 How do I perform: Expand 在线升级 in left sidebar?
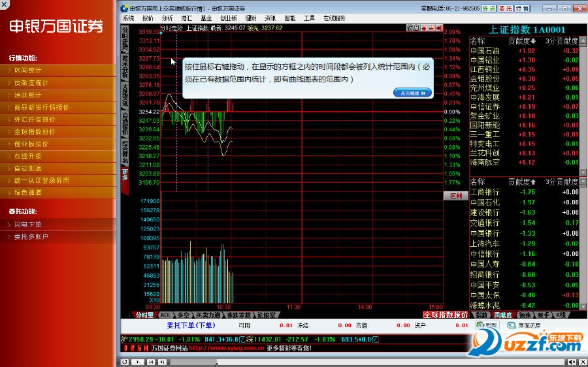pyautogui.click(x=57, y=156)
